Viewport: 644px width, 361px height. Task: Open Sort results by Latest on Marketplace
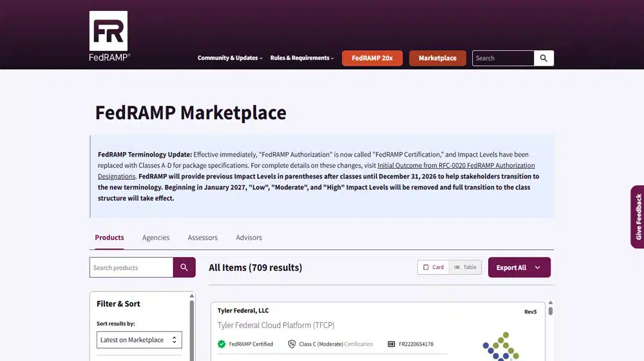(x=139, y=340)
